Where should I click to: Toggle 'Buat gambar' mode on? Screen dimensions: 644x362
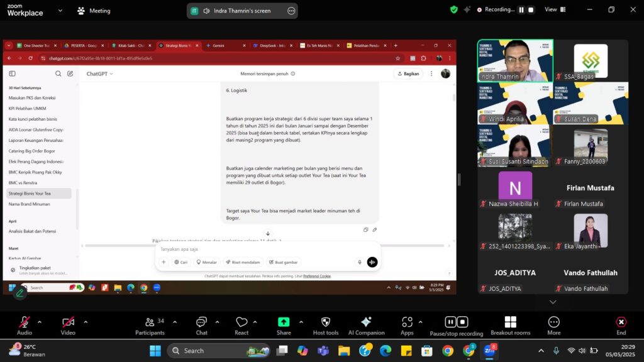click(x=283, y=262)
